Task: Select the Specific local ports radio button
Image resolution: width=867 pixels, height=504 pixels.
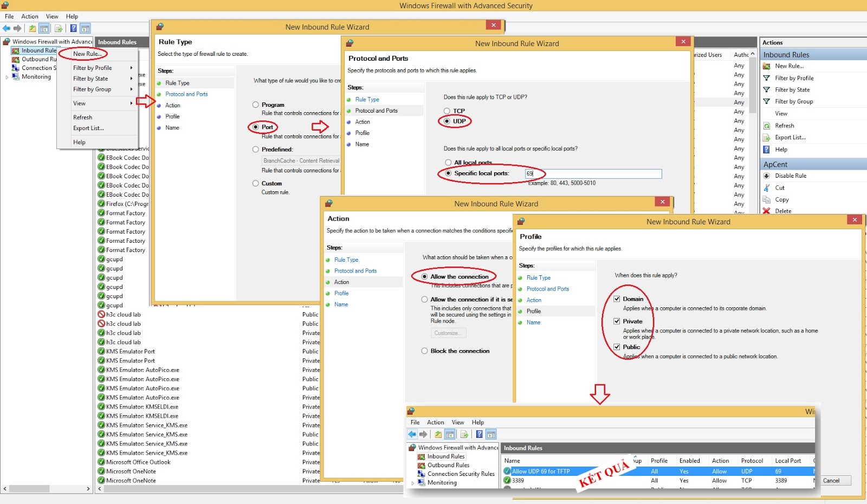Action: click(x=448, y=173)
